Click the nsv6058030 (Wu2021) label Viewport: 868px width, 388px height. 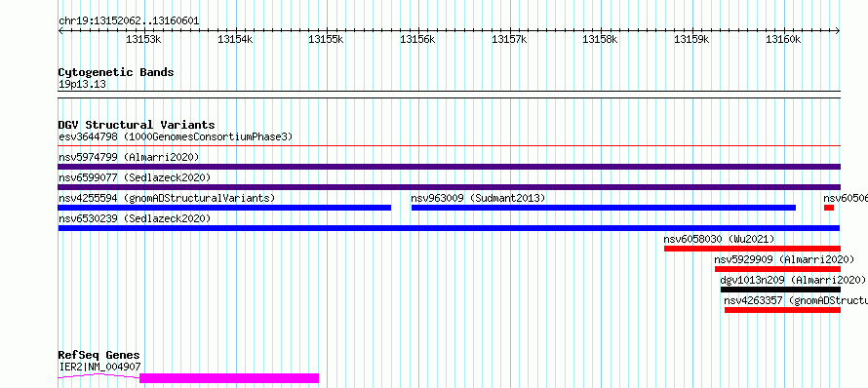[719, 239]
